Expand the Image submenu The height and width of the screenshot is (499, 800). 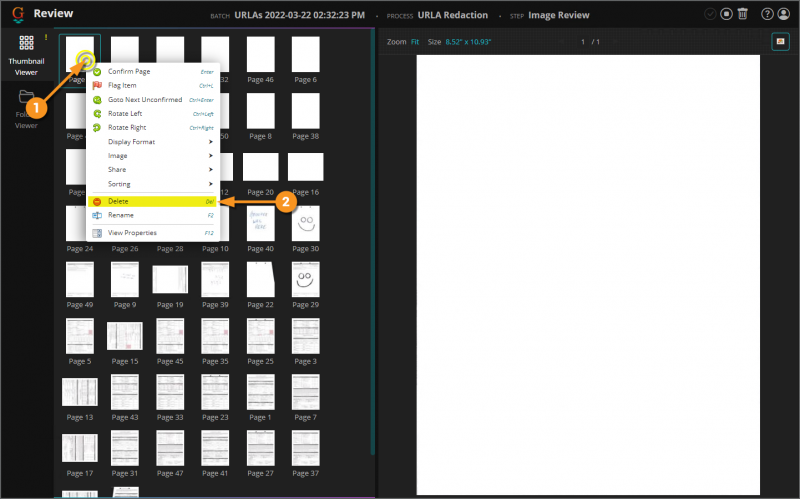click(x=153, y=155)
